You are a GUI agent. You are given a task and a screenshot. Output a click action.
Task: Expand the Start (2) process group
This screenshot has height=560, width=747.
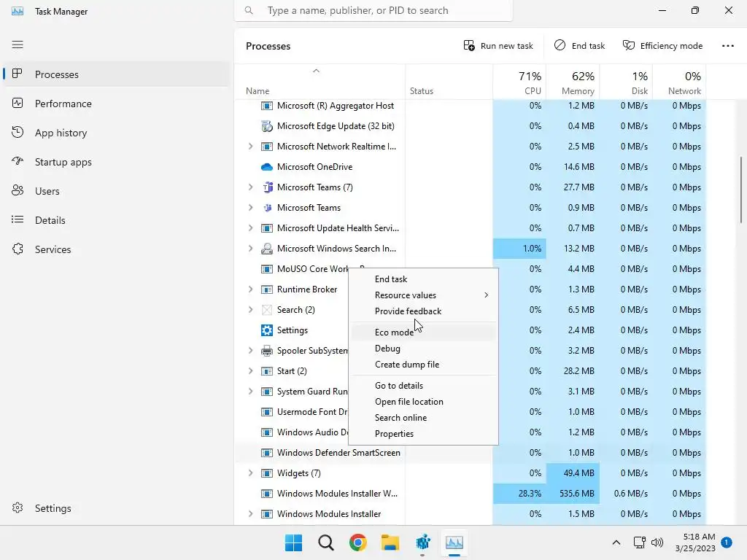[x=251, y=371]
